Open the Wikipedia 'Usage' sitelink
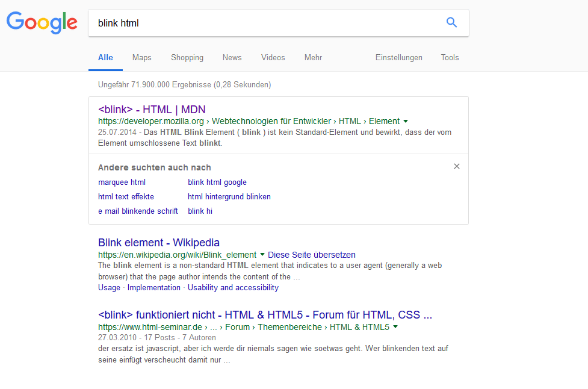The height and width of the screenshot is (389, 588). tap(109, 288)
